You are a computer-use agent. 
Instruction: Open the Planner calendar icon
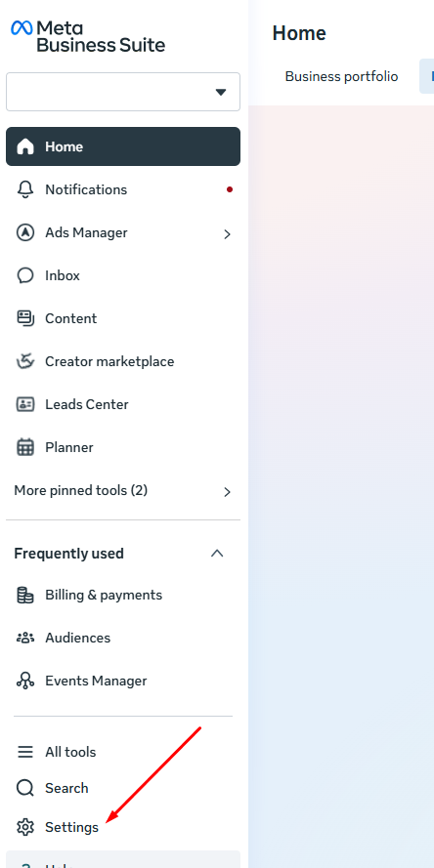(25, 447)
